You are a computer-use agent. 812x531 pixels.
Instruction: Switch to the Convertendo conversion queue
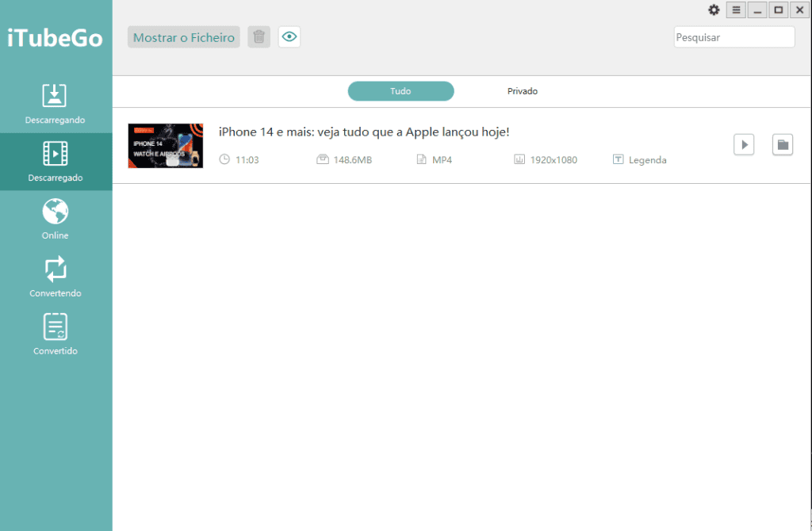55,277
